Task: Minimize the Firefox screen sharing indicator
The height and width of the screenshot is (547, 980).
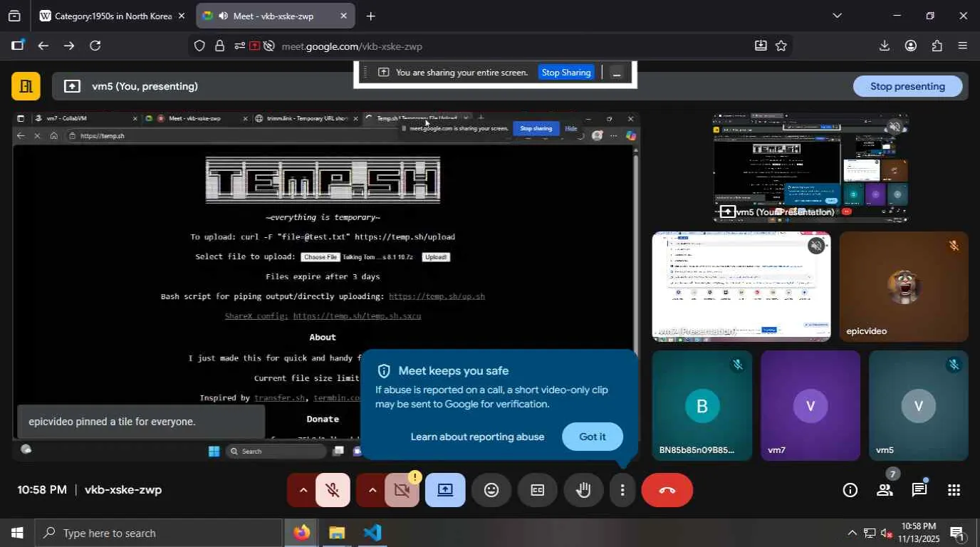Action: tap(617, 73)
